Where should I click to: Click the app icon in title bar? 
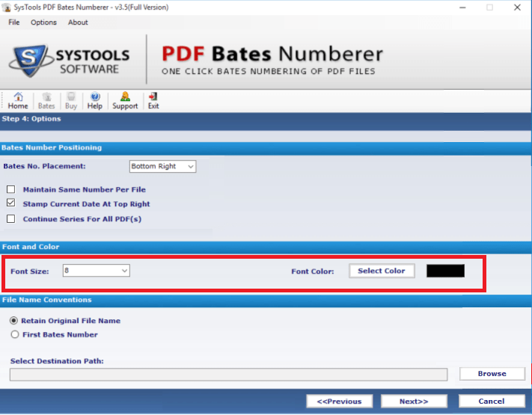tap(6, 7)
